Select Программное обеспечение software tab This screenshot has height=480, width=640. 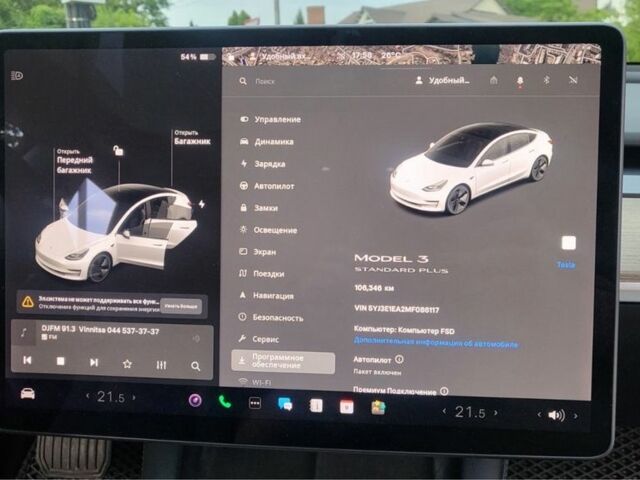click(x=283, y=361)
